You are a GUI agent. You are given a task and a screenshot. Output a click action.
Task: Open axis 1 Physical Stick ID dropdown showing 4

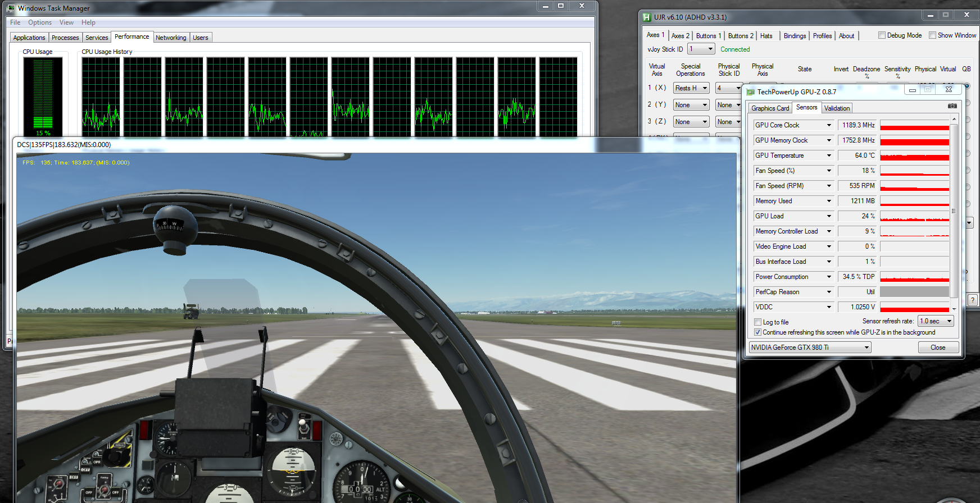point(728,88)
